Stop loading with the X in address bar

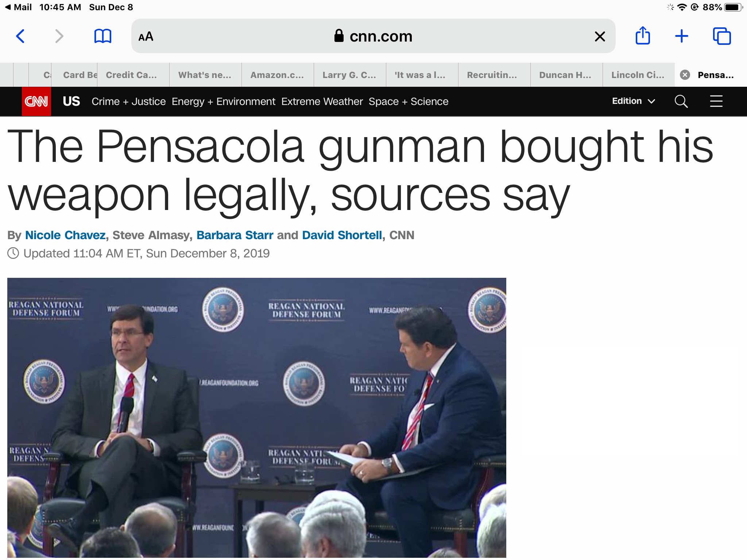pos(600,36)
